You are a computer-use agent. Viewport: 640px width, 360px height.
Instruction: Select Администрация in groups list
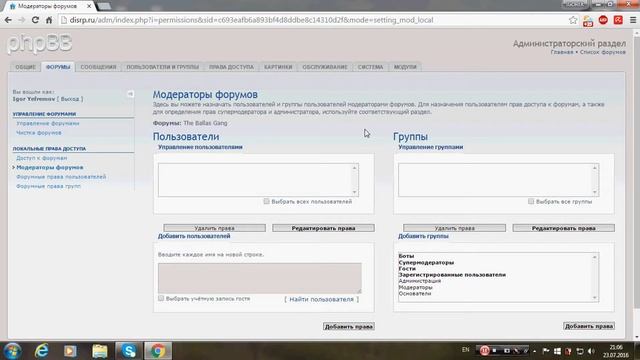coord(420,281)
